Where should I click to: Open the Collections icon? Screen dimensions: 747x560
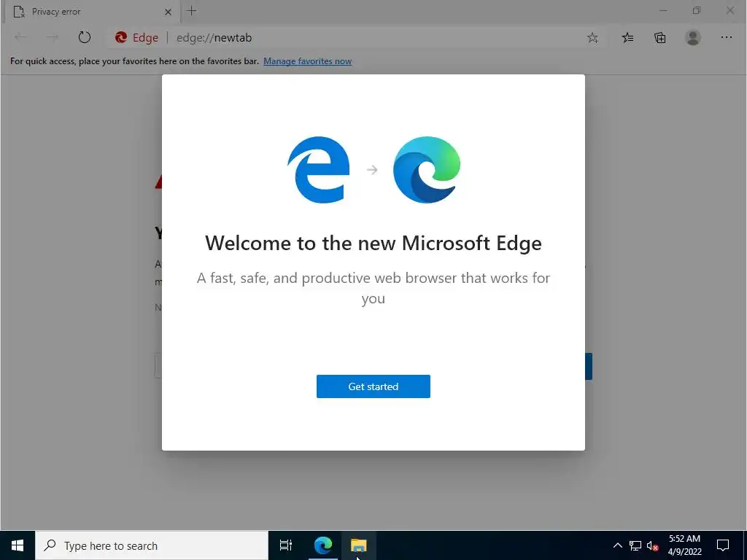659,38
